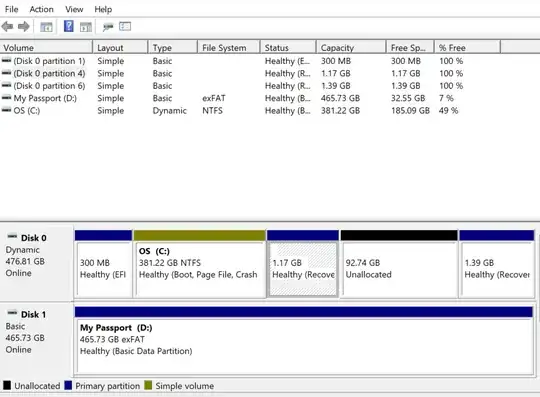This screenshot has height=397, width=540.
Task: Sort by the Type column header
Action: pos(173,48)
